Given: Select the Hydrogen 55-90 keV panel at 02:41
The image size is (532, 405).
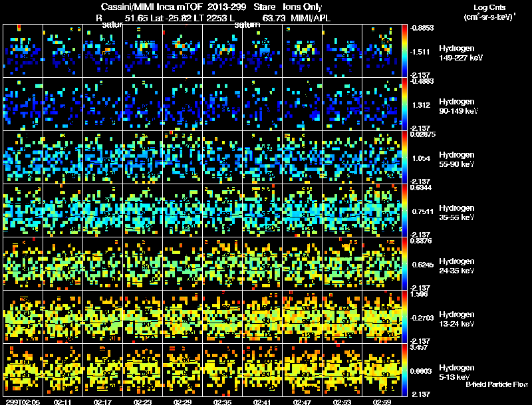Looking at the screenshot, I should click(x=262, y=158).
